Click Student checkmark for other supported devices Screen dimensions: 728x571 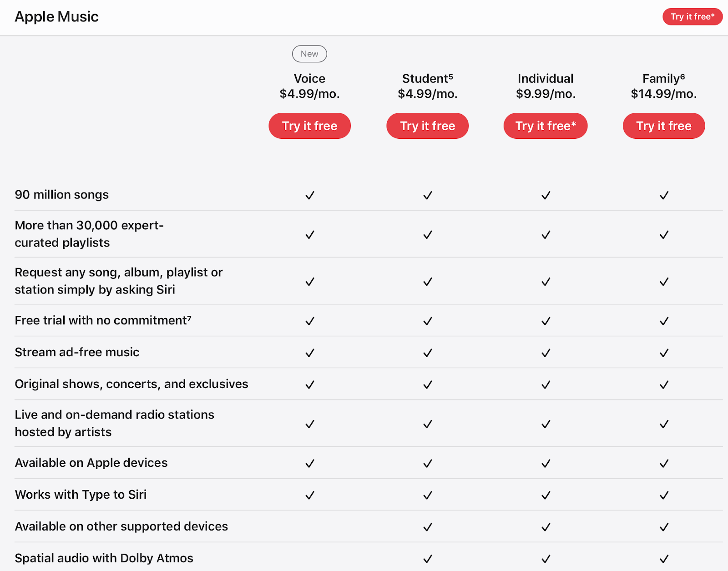(428, 527)
